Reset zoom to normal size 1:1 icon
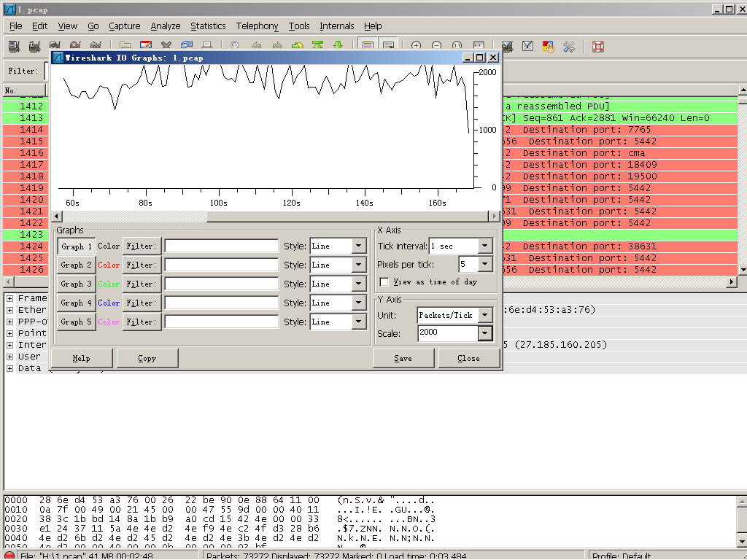 tap(457, 46)
